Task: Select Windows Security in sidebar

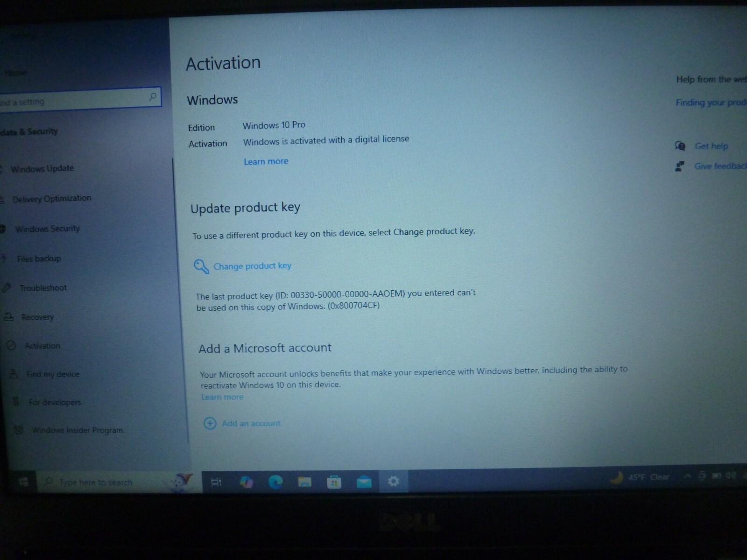Action: tap(47, 229)
